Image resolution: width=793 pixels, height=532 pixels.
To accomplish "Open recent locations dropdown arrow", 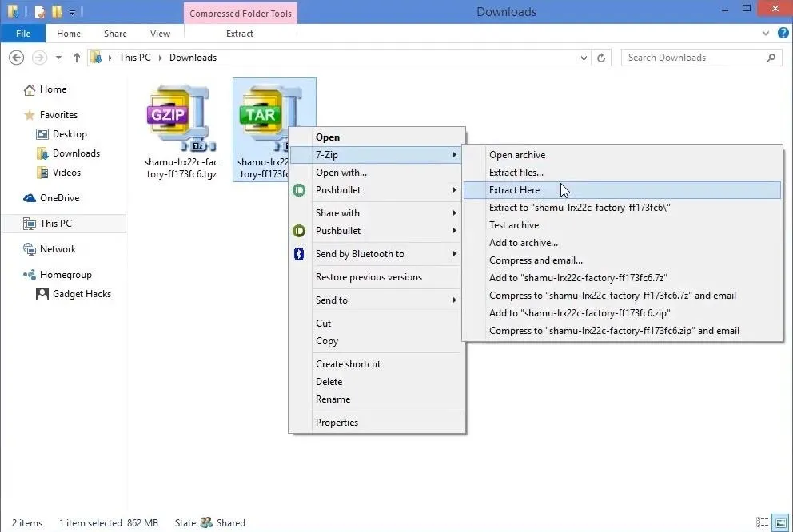I will click(58, 58).
